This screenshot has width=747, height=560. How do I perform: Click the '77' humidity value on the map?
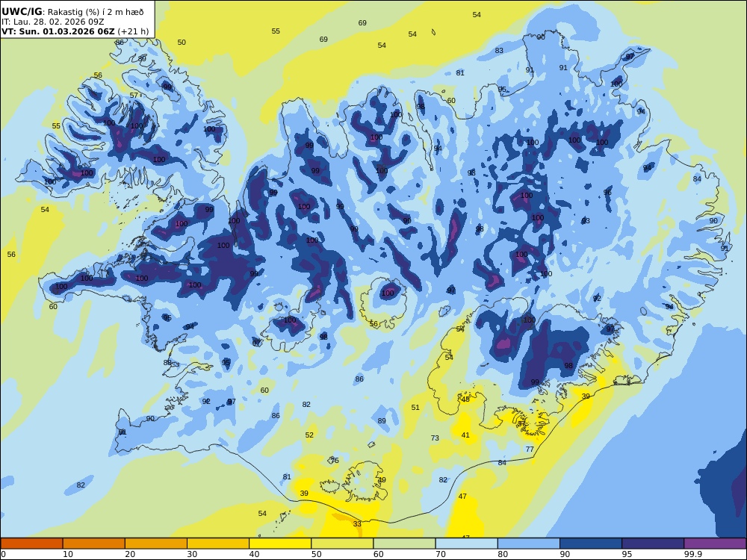(x=530, y=449)
